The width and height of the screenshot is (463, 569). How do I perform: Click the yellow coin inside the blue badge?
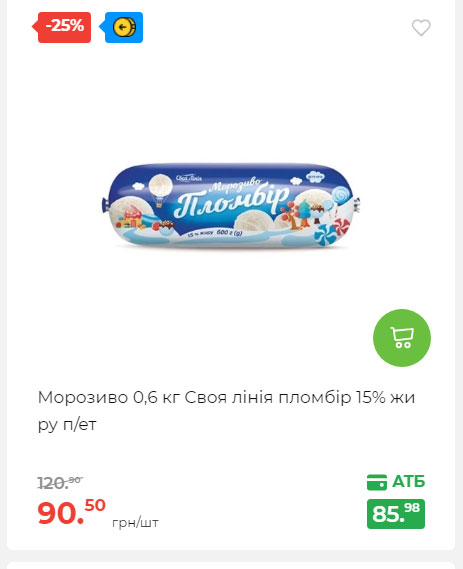click(124, 27)
